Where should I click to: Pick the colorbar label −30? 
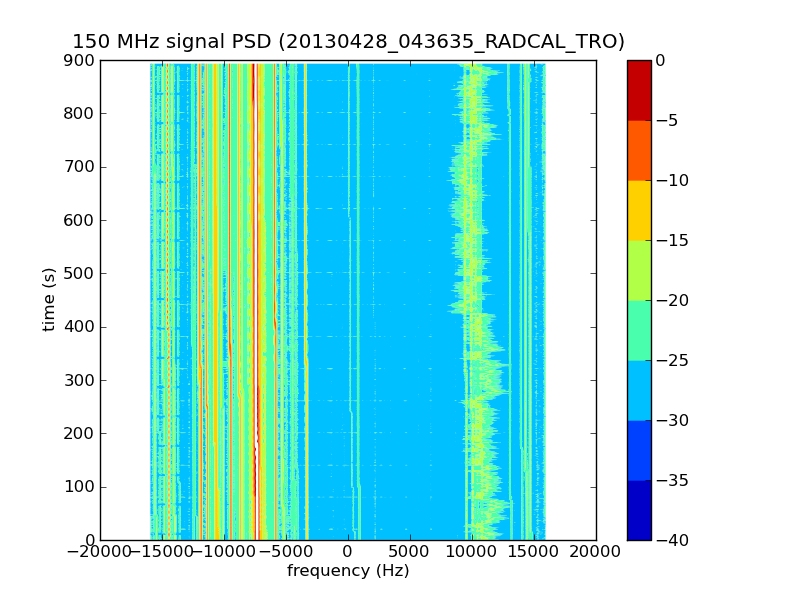tap(672, 420)
